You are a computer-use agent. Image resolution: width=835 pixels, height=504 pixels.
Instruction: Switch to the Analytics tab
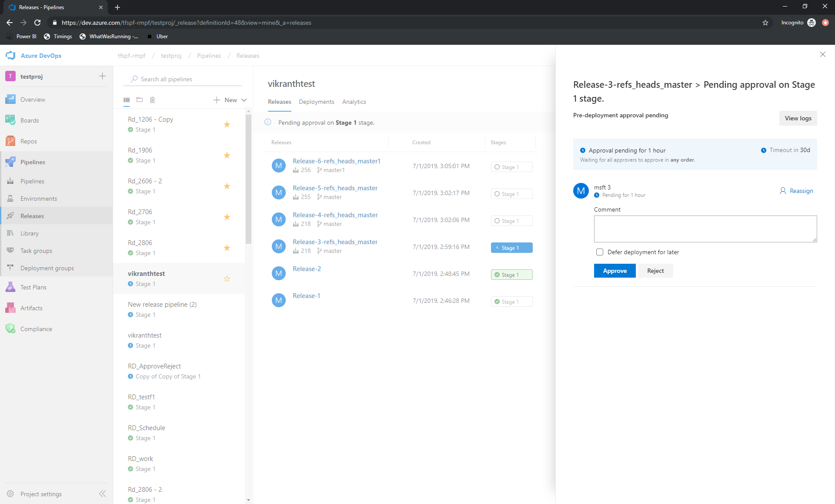click(355, 101)
